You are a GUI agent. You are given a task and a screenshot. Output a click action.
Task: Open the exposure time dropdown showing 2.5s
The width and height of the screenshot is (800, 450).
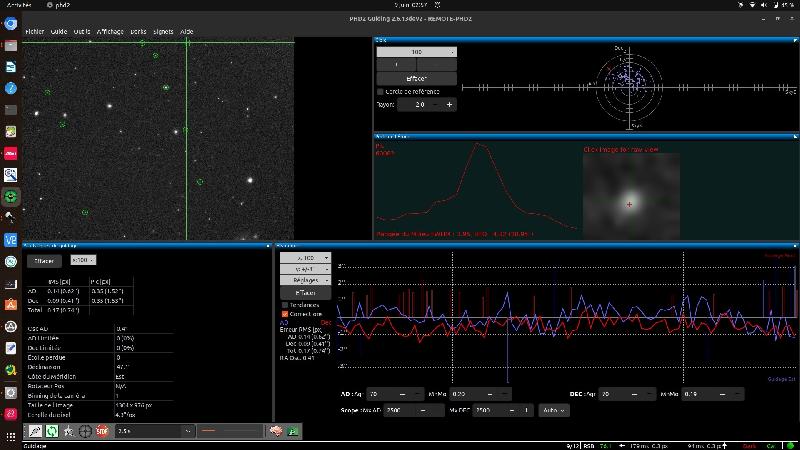(x=154, y=431)
